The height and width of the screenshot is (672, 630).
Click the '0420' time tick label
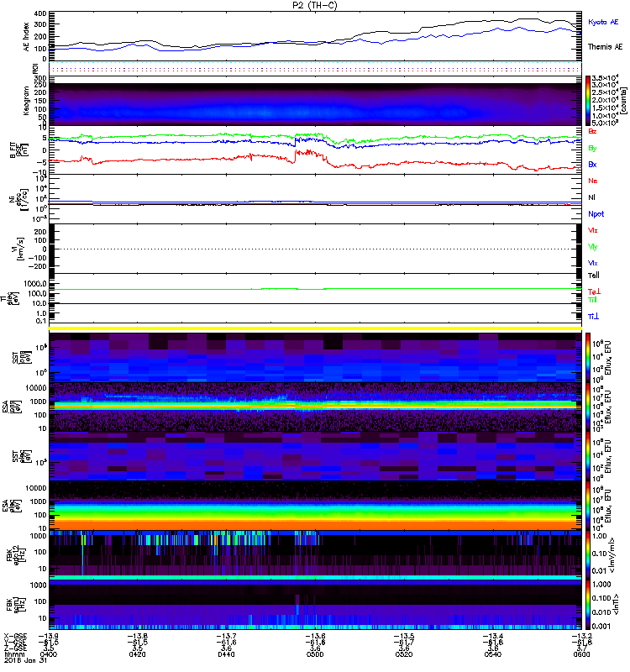point(137,654)
